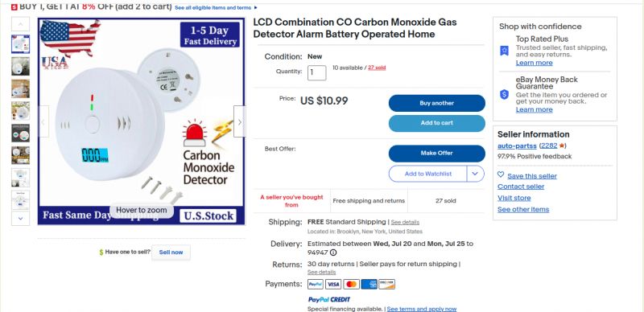Click the delivery info circle icon

pyautogui.click(x=333, y=252)
